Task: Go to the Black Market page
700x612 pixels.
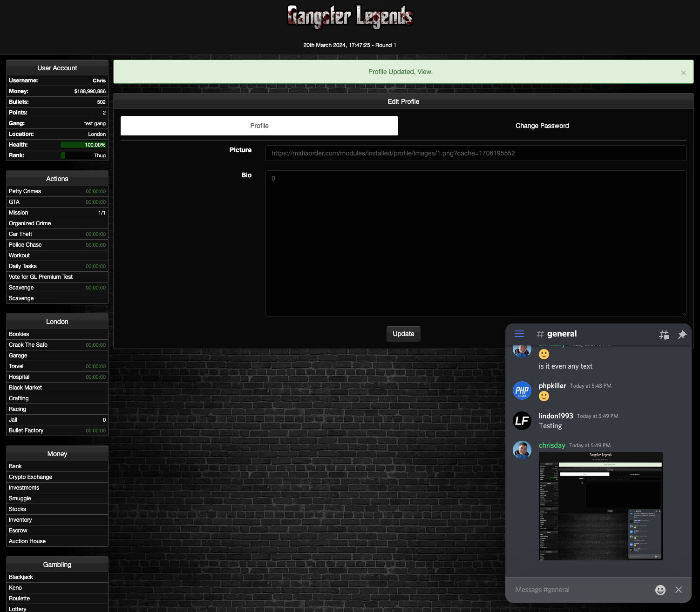Action: 26,388
